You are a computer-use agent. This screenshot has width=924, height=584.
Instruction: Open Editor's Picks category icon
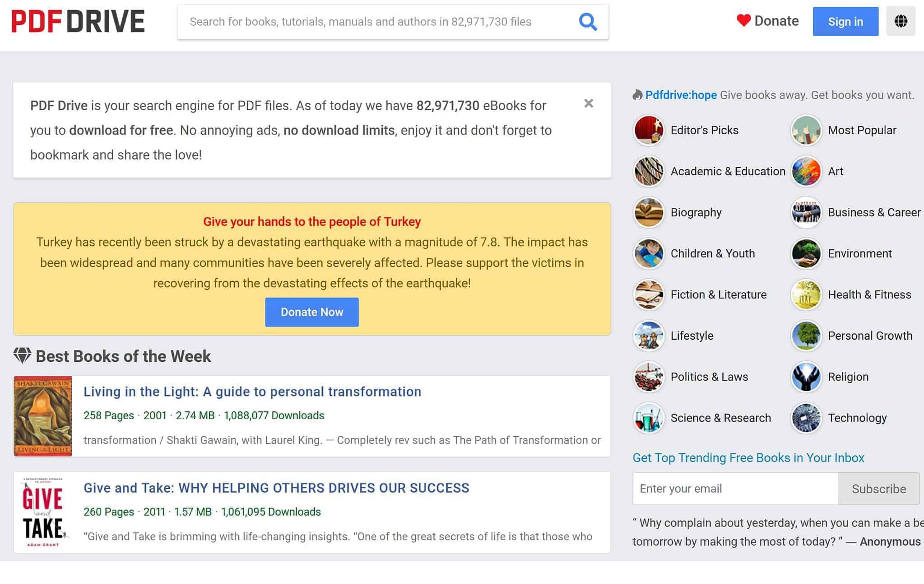[648, 130]
